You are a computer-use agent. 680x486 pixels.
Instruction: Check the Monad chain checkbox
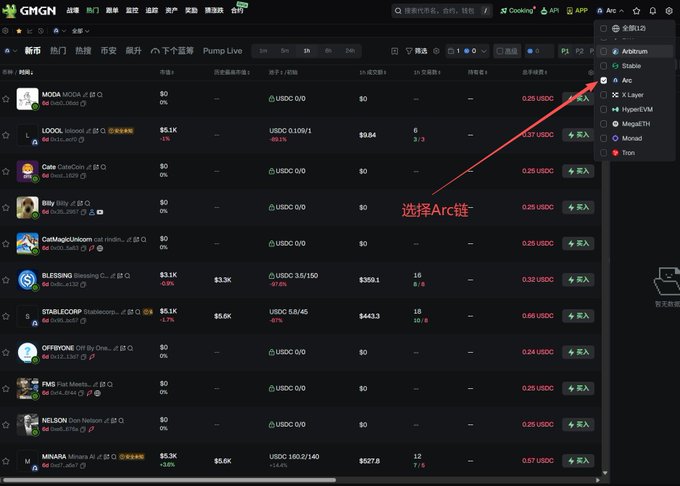point(603,138)
